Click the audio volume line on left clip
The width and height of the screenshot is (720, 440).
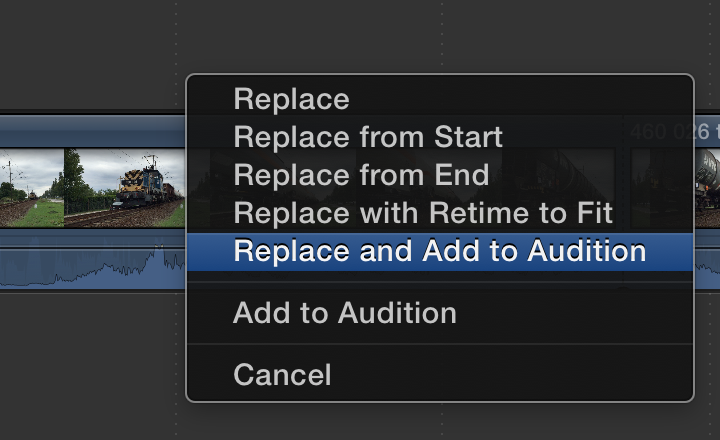point(92,248)
